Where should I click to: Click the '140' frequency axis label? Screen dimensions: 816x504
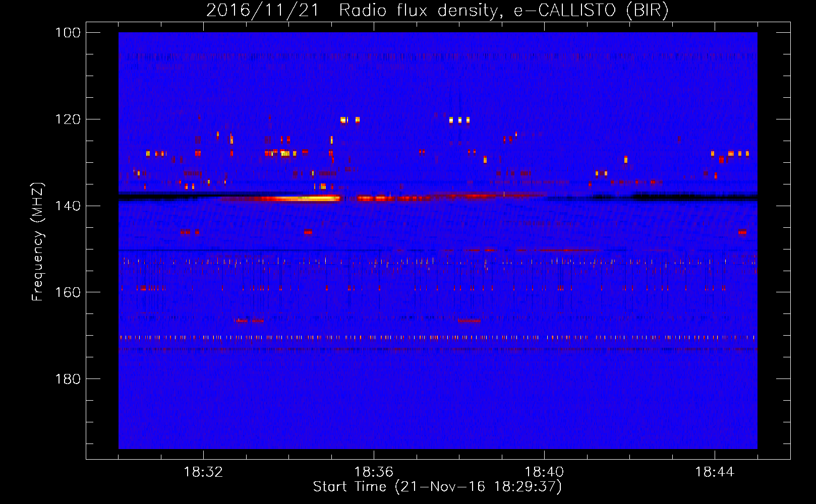point(68,206)
